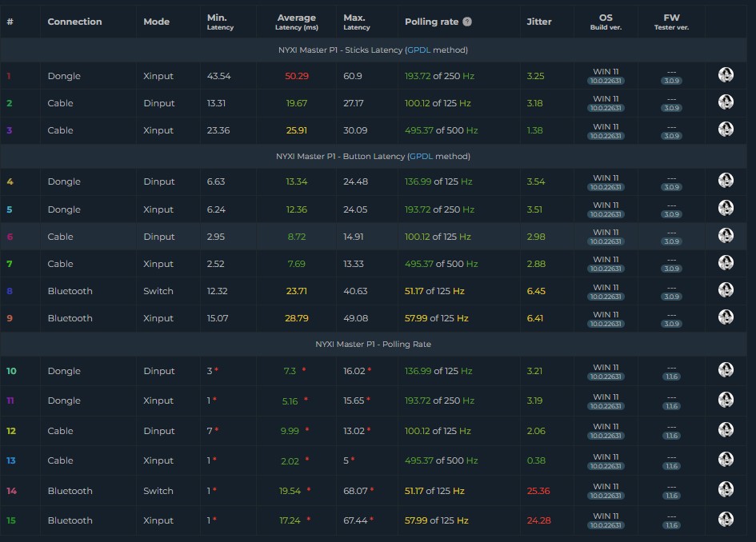
Task: Open tester avatar in row 3
Action: point(726,130)
